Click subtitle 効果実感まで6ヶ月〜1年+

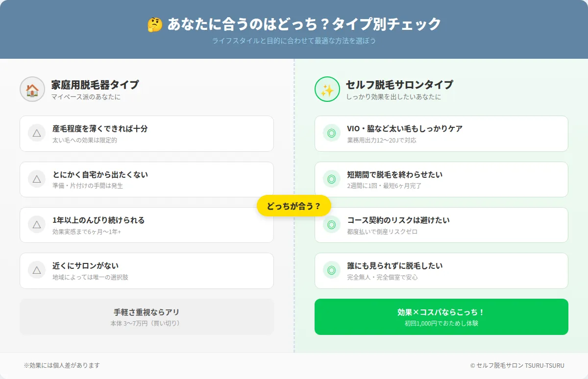coord(87,232)
